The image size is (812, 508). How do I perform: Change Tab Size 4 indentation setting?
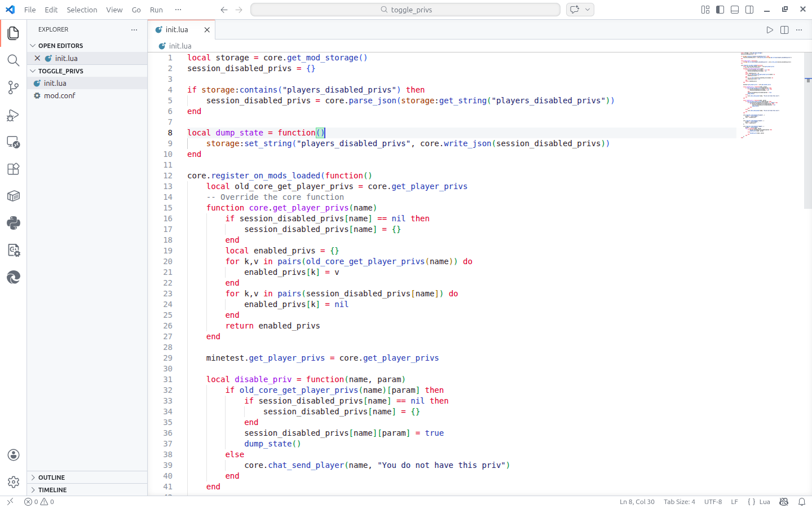pos(679,502)
